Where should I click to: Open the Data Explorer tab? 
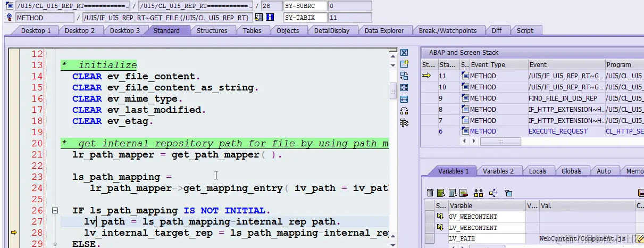pyautogui.click(x=384, y=30)
